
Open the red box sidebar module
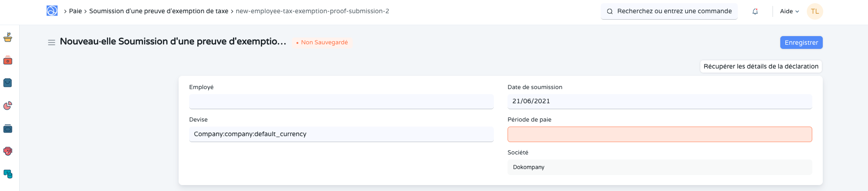(x=8, y=60)
